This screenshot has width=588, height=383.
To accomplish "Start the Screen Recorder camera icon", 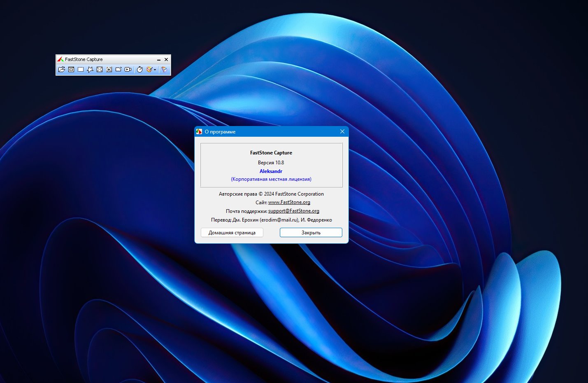I will coord(128,70).
